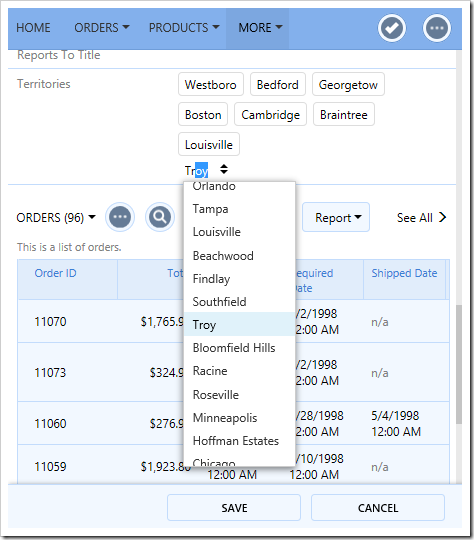474x540 pixels.
Task: Select Roseville from the dropdown list
Action: point(239,394)
